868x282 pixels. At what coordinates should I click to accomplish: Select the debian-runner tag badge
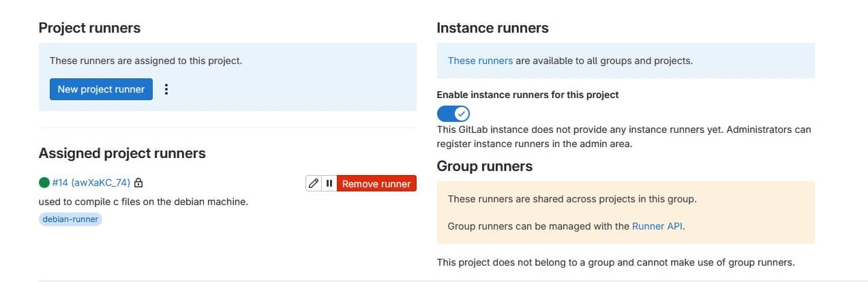click(70, 219)
